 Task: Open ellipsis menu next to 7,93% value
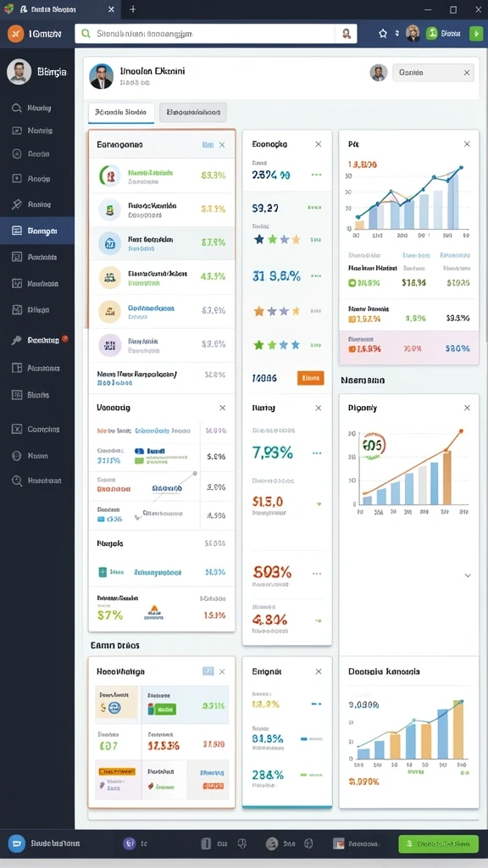coord(317,453)
